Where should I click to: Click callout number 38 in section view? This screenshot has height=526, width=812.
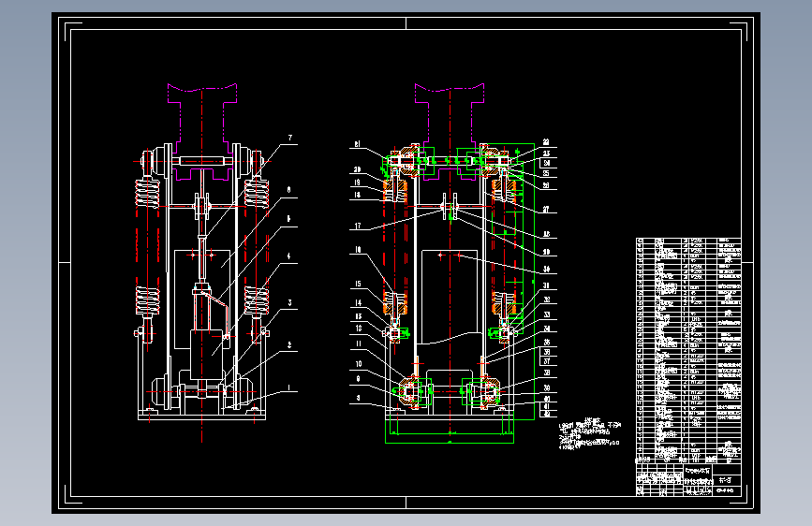pyautogui.click(x=546, y=373)
